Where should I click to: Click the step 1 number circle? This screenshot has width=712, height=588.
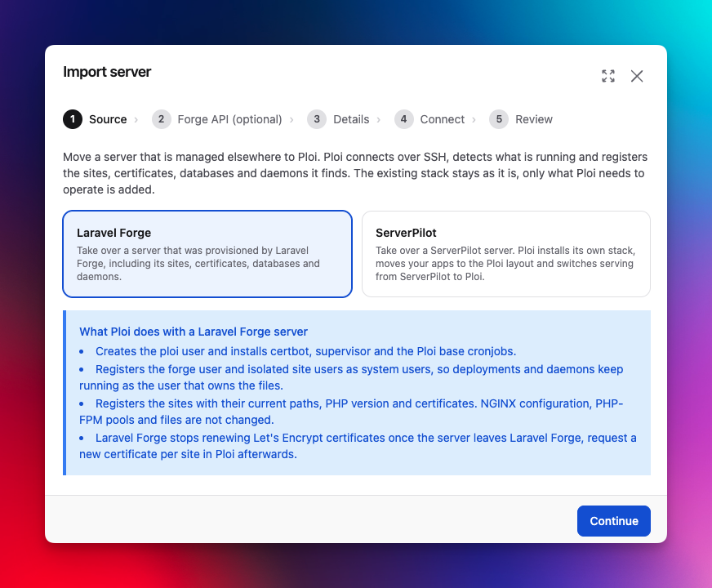coord(73,119)
